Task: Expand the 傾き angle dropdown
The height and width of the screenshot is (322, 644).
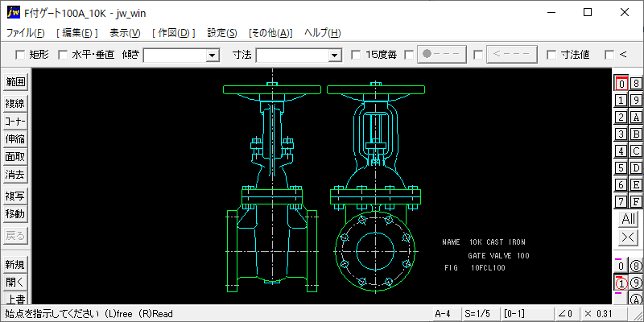Action: (x=213, y=55)
